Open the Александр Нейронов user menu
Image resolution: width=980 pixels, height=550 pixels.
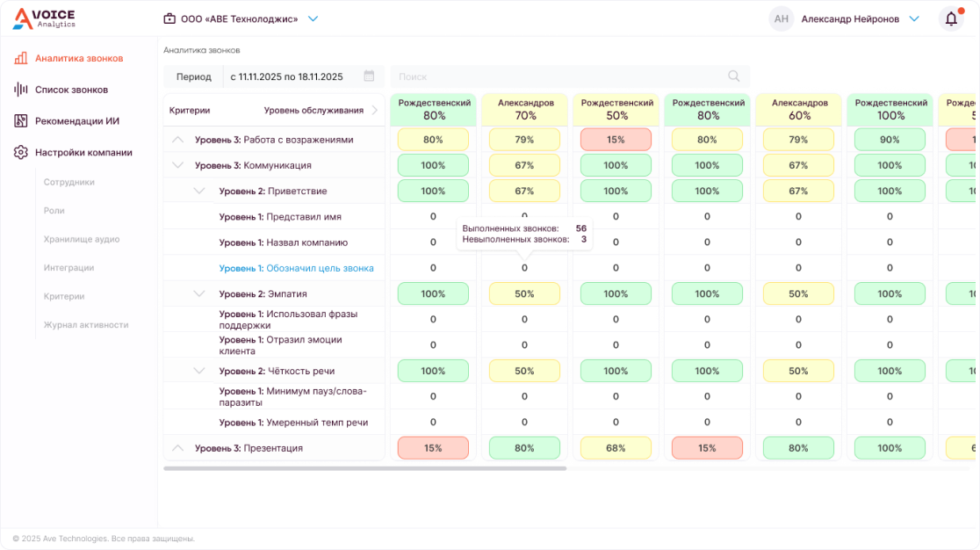point(913,18)
